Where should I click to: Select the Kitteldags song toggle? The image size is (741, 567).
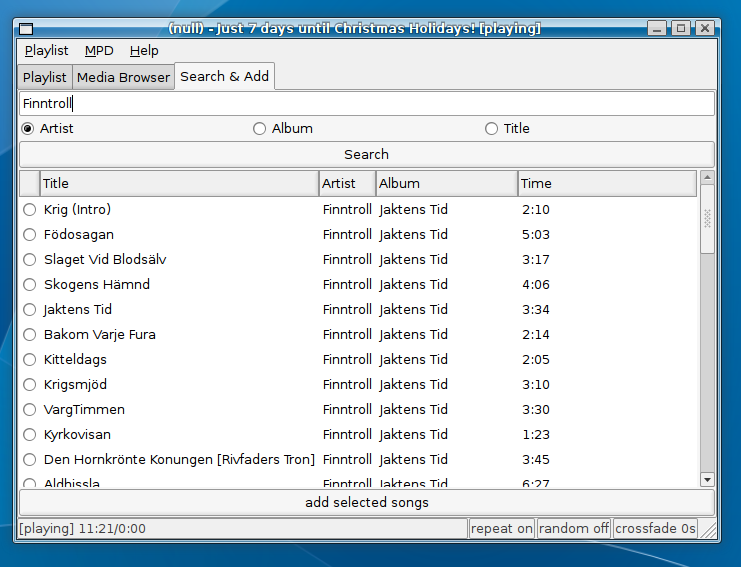pos(30,360)
